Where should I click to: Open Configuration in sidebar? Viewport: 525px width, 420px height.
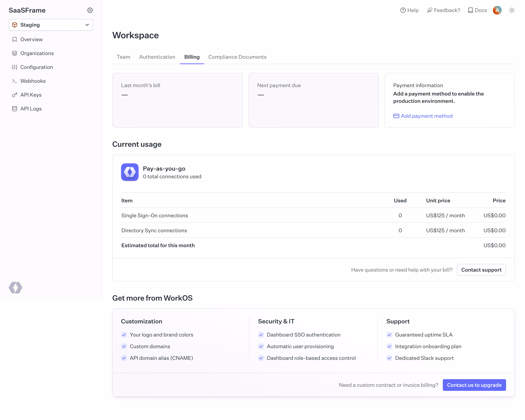36,67
